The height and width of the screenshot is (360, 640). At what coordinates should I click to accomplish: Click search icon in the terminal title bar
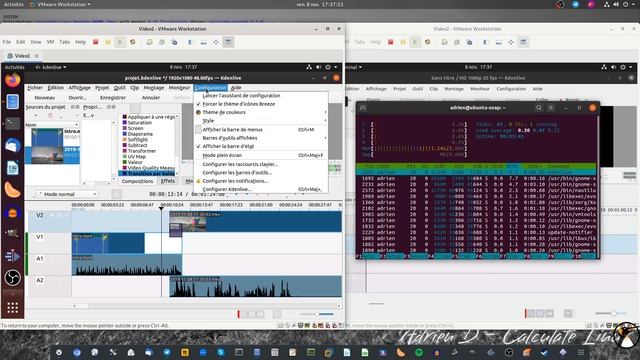point(539,108)
